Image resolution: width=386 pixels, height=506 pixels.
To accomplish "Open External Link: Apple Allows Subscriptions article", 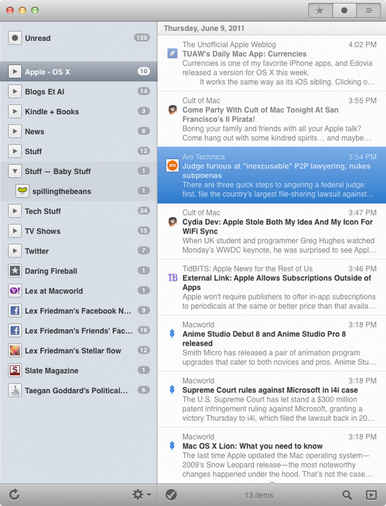I will click(272, 287).
